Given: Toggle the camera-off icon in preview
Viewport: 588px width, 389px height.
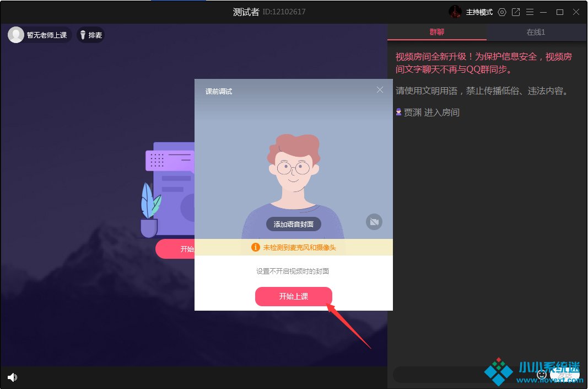Looking at the screenshot, I should click(x=374, y=222).
